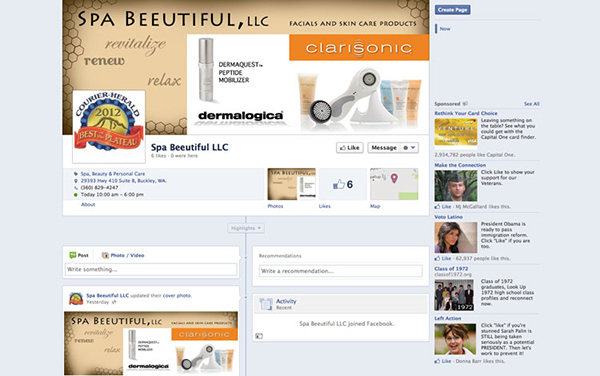This screenshot has width=600, height=376.
Task: Click the Photo / Video camera icon
Action: [105, 255]
